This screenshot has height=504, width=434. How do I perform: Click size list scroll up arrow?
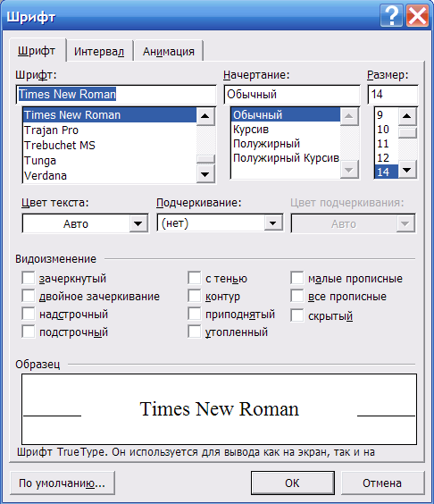tap(407, 116)
